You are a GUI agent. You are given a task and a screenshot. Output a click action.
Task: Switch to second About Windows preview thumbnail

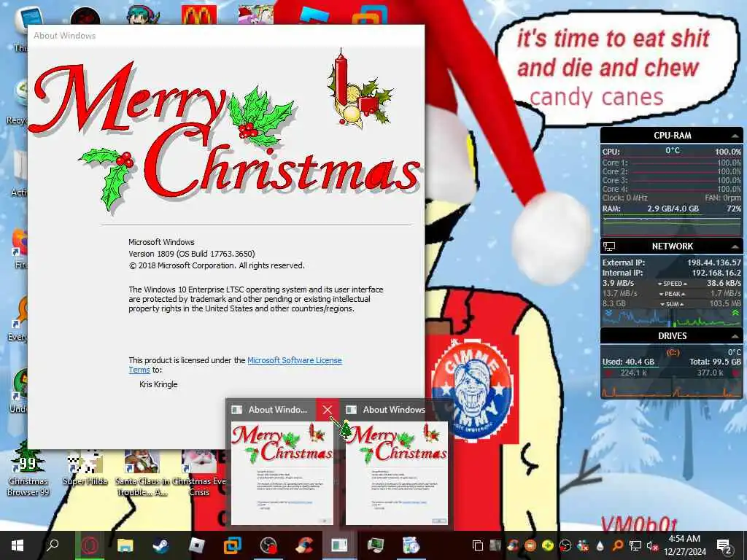396,472
